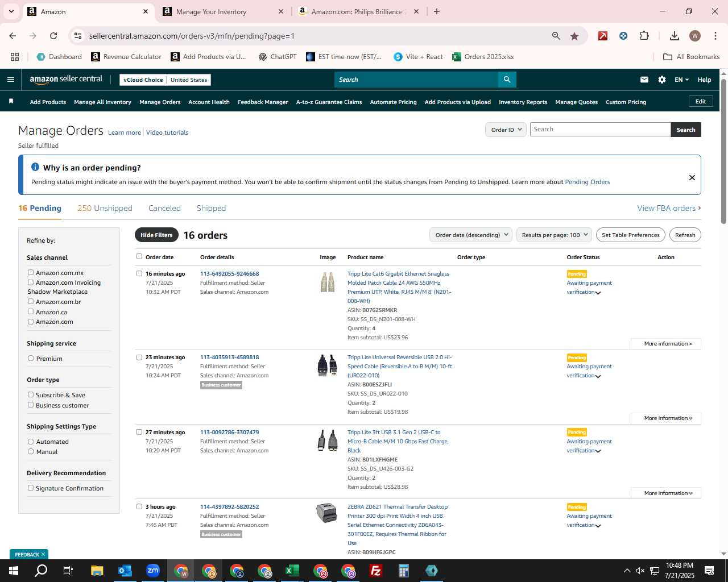Check the Business customer order type

[x=31, y=405]
